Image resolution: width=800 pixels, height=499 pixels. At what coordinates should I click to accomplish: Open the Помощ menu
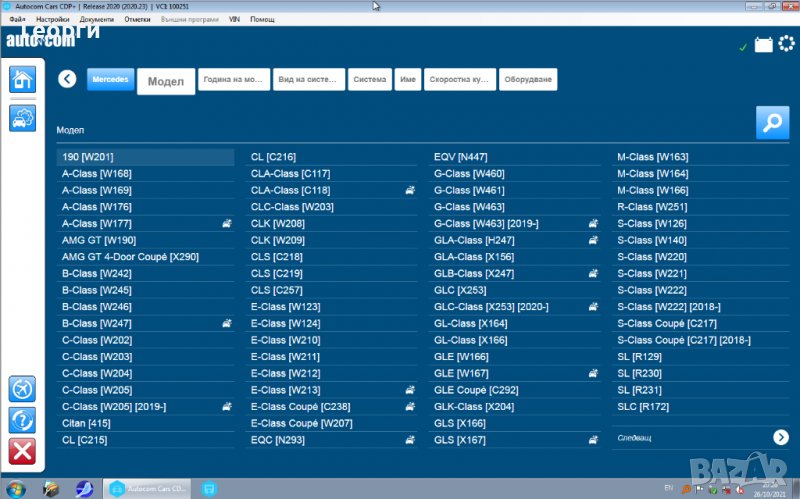[x=262, y=19]
